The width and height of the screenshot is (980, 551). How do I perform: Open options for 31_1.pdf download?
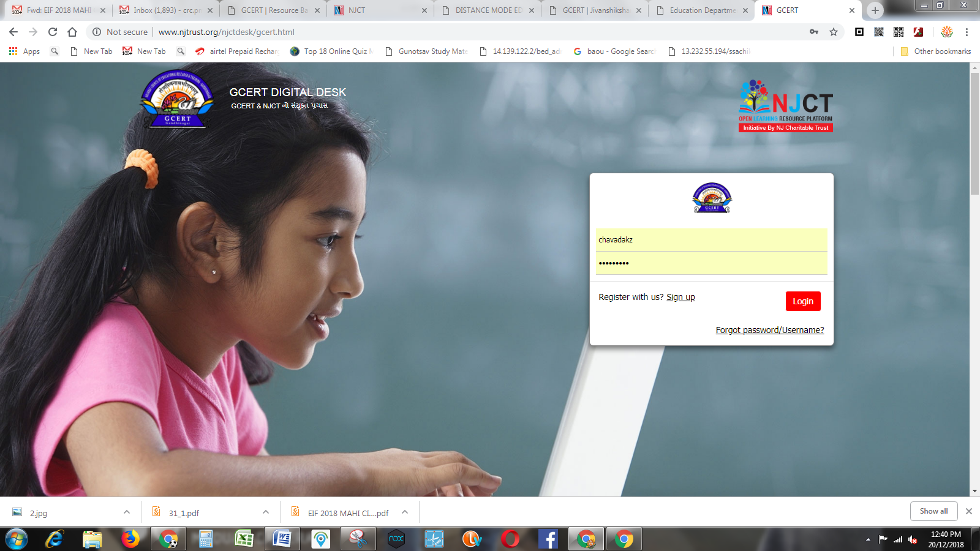(x=266, y=512)
